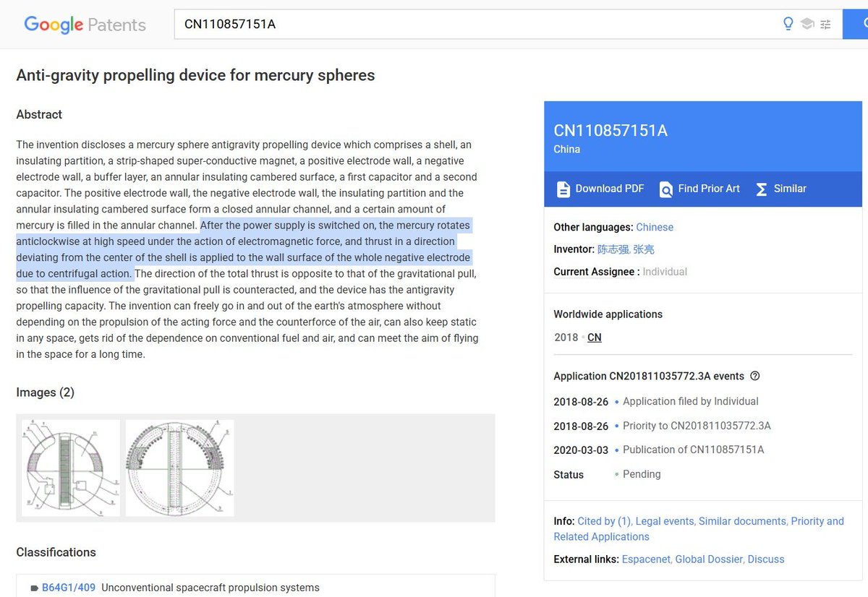Click the classification tag icon next to B64G1/409
The width and height of the screenshot is (868, 597).
[x=34, y=588]
